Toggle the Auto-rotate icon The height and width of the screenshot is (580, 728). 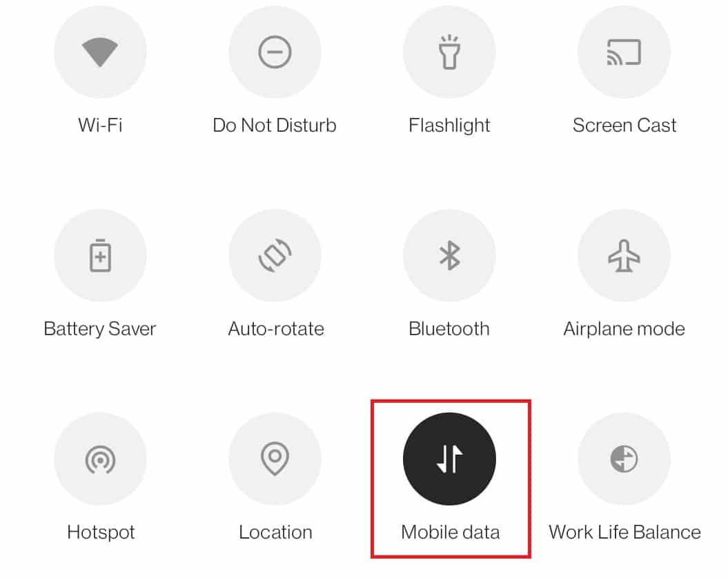(275, 255)
